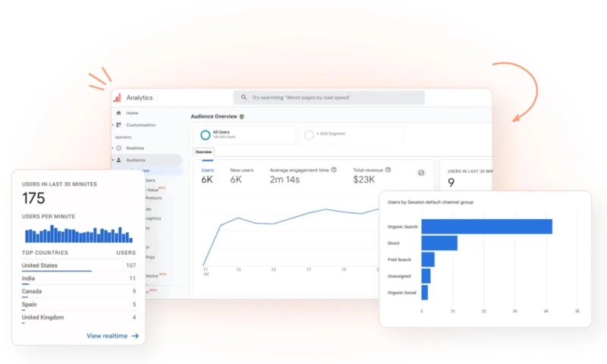Switch to the Overview tab
The height and width of the screenshot is (364, 607).
coord(203,152)
